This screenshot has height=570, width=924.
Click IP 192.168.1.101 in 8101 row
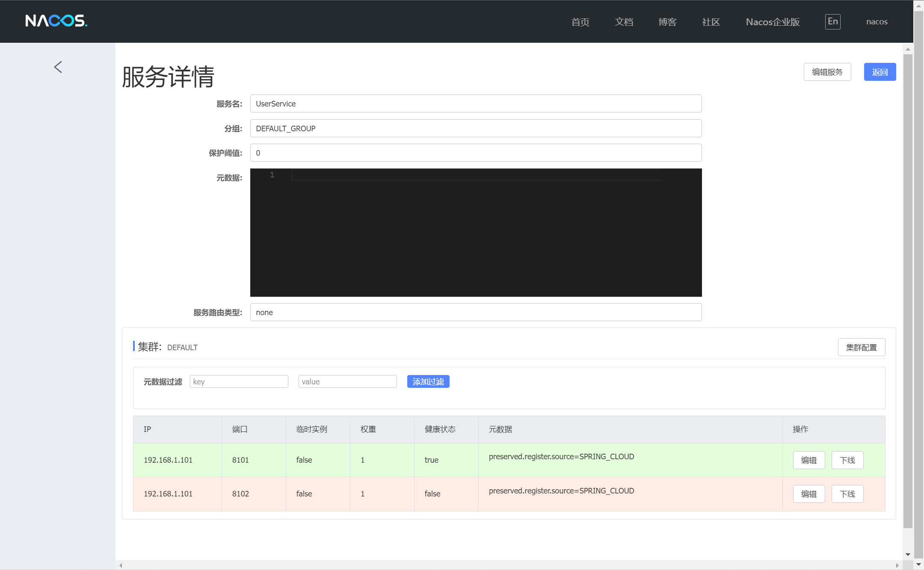pyautogui.click(x=168, y=460)
